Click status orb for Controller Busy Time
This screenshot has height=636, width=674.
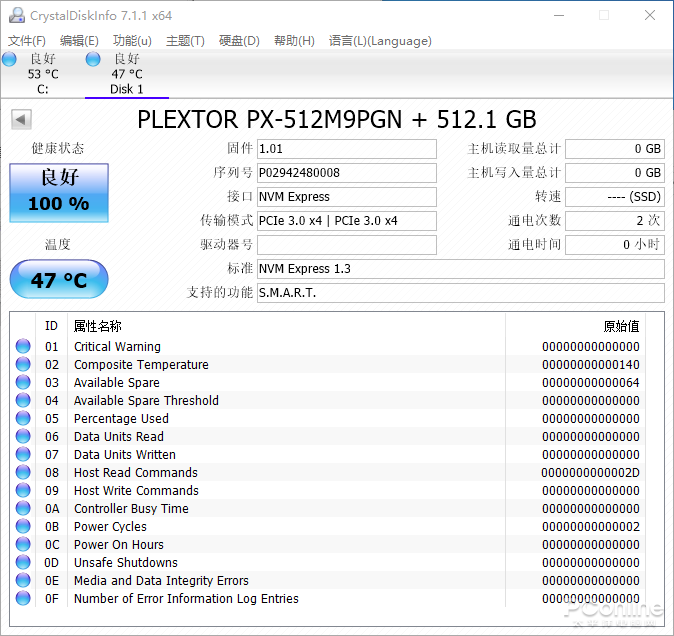point(23,509)
